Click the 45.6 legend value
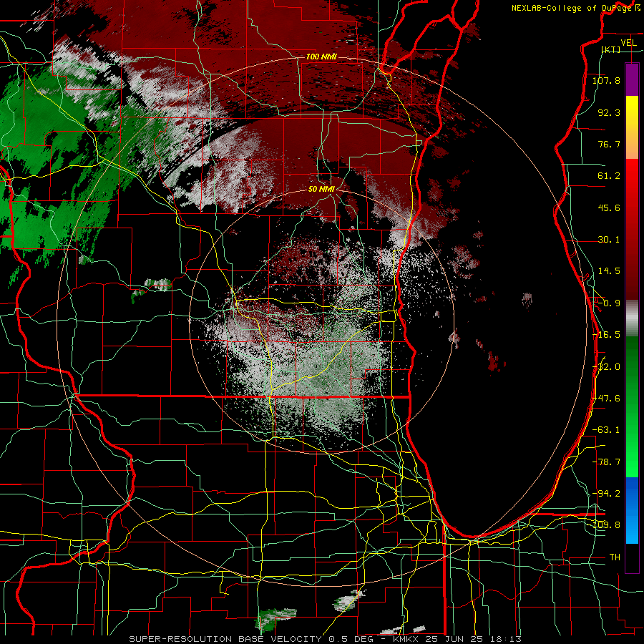The height and width of the screenshot is (644, 644). coord(609,208)
